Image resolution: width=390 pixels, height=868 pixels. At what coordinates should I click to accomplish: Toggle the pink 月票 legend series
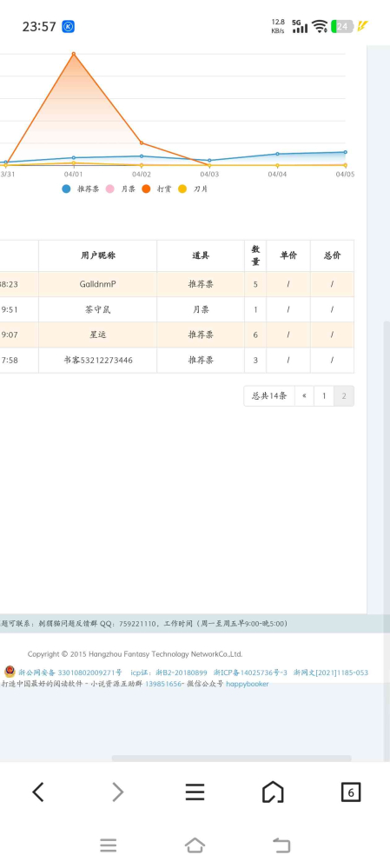click(121, 189)
